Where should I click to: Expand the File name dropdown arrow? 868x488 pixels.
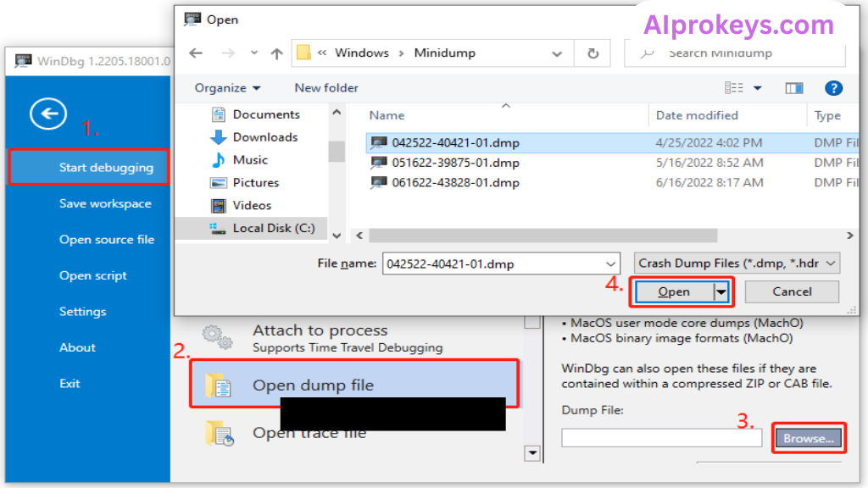tap(610, 264)
